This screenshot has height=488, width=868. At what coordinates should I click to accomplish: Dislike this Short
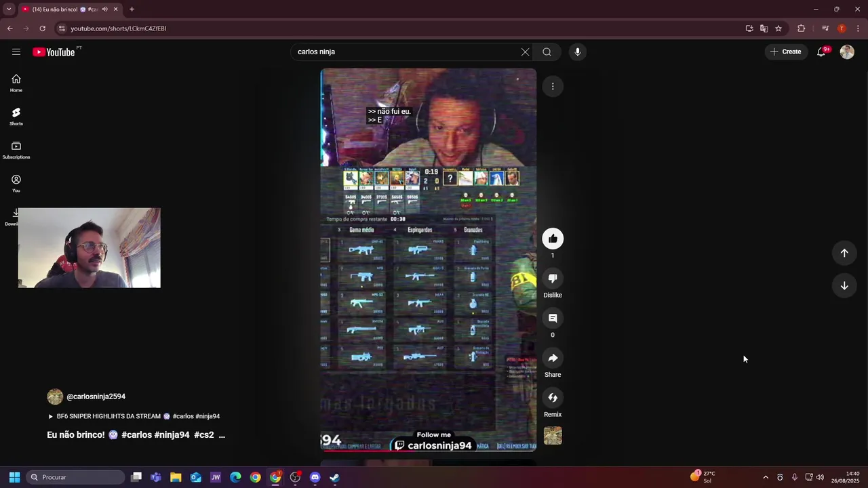pos(553,279)
